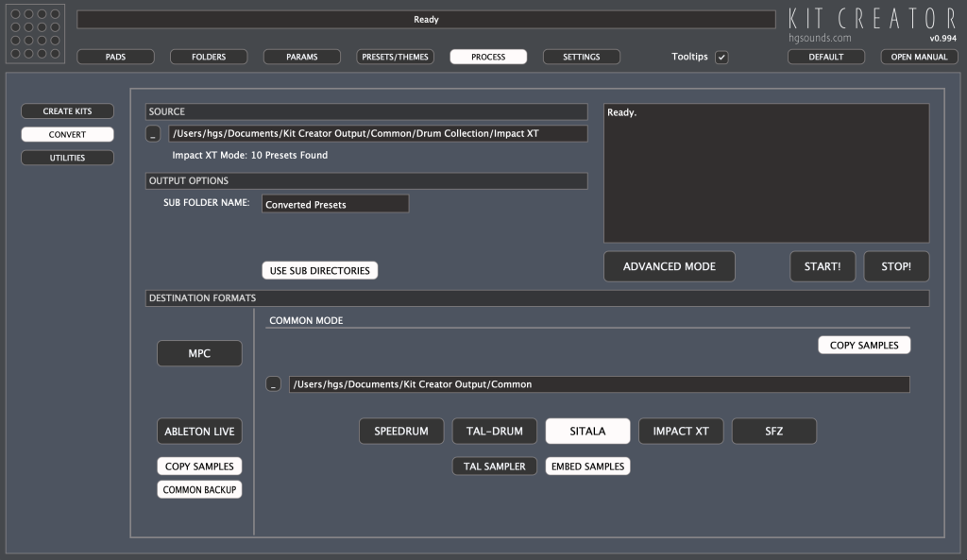The height and width of the screenshot is (560, 967).
Task: Click OPEN MANUAL button
Action: click(x=919, y=57)
